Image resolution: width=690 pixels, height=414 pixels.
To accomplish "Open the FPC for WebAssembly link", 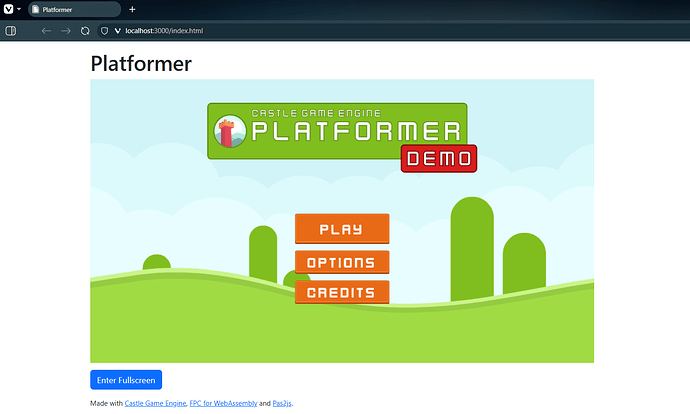I will [x=223, y=403].
